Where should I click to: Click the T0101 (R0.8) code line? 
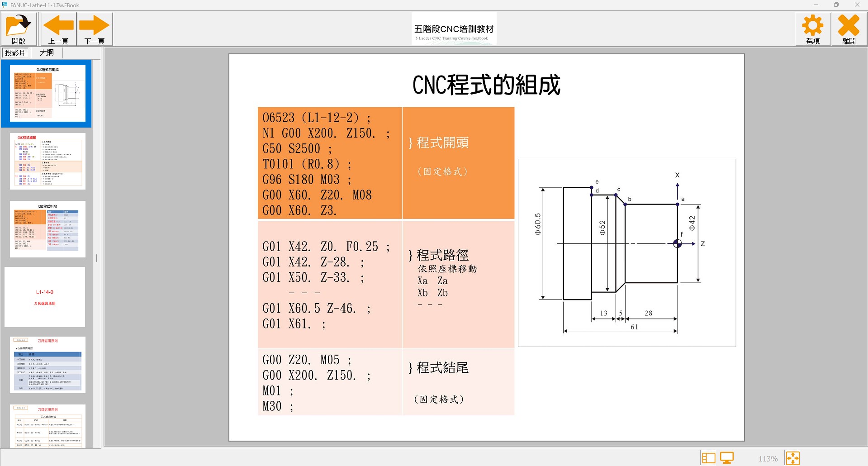(x=307, y=164)
